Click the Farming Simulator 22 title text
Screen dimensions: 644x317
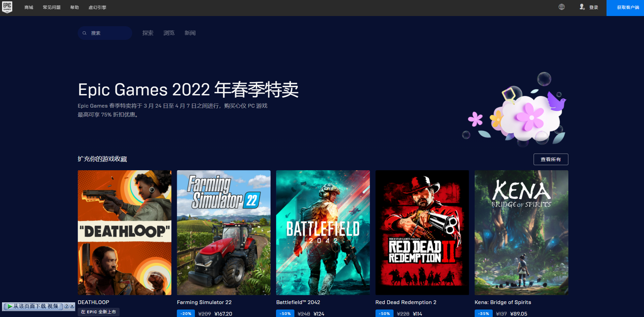point(204,302)
